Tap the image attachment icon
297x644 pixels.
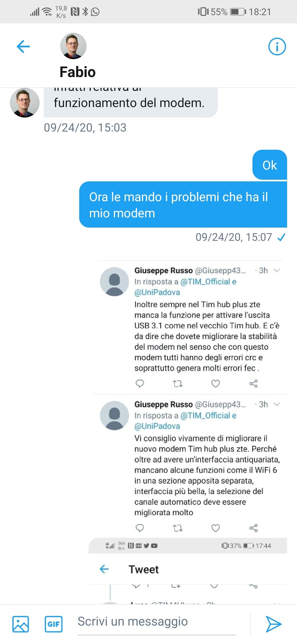pos(21,624)
